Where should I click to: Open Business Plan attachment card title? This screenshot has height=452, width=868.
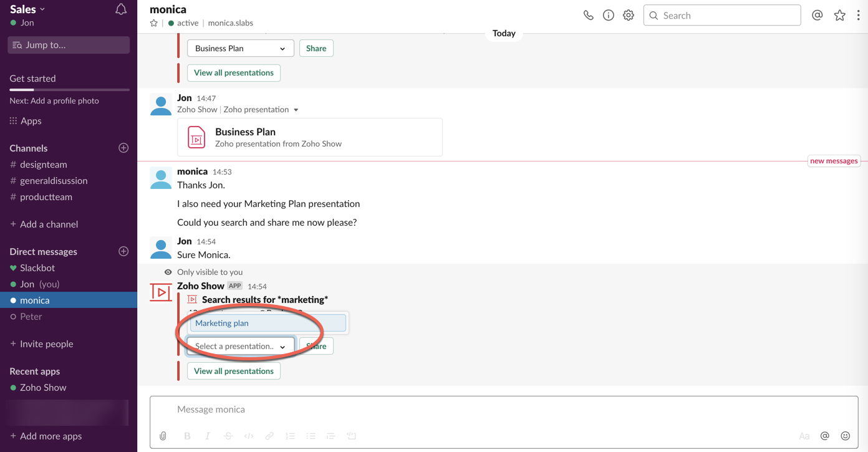coord(245,132)
